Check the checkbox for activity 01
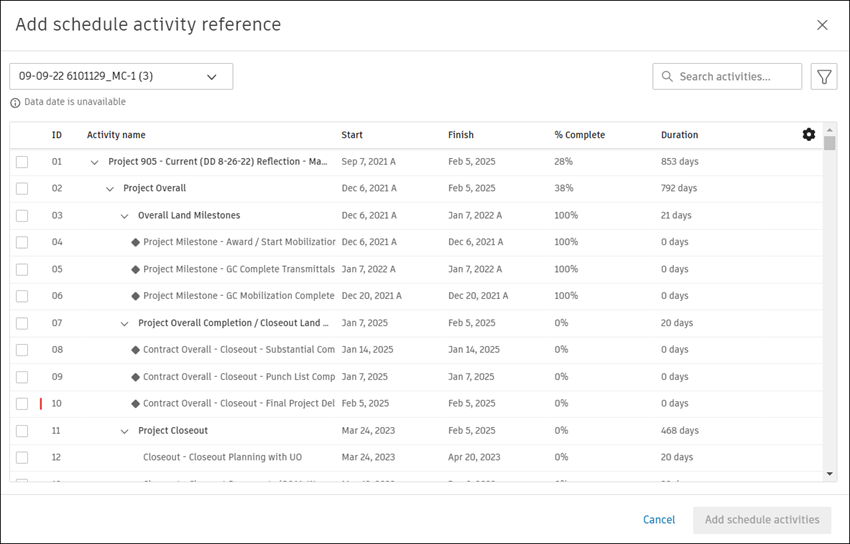This screenshot has width=850, height=544. click(x=22, y=162)
